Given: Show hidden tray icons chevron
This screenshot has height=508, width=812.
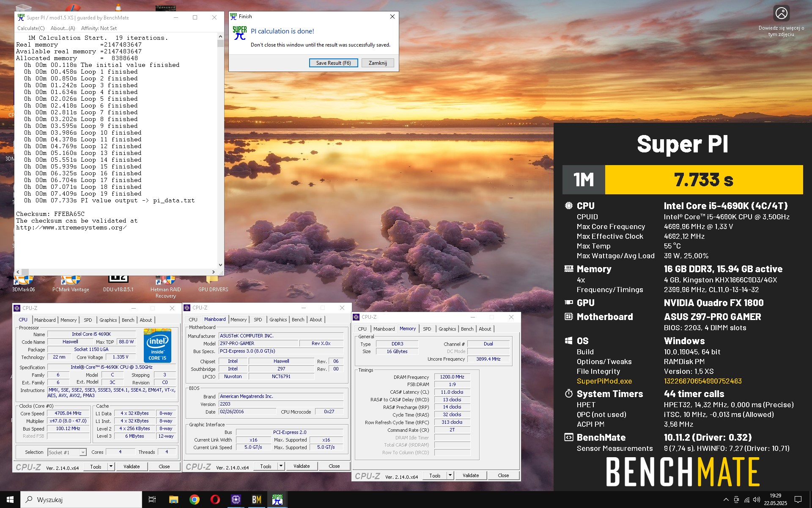Looking at the screenshot, I should tap(726, 500).
